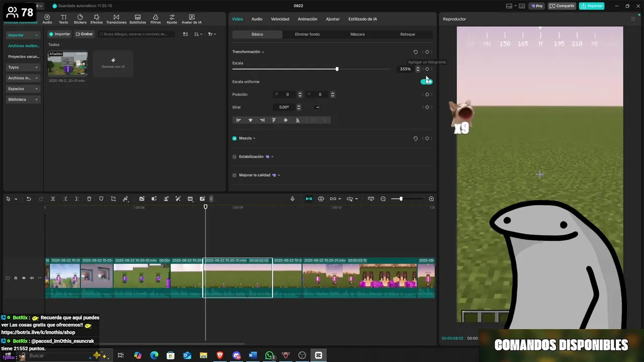Open the Subtítulos panel

(x=137, y=19)
